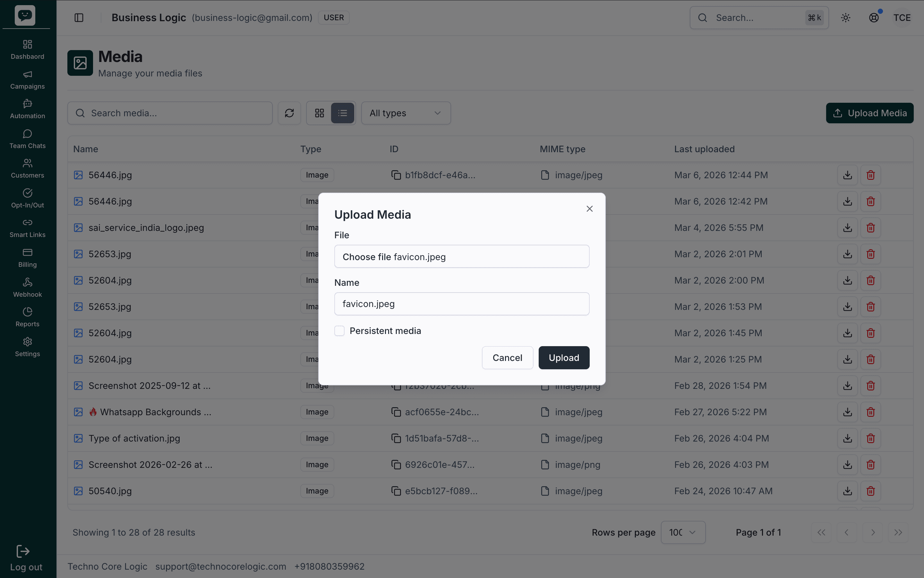Delete file uploaded Mar 2, 2026 2:01 PM

[870, 254]
